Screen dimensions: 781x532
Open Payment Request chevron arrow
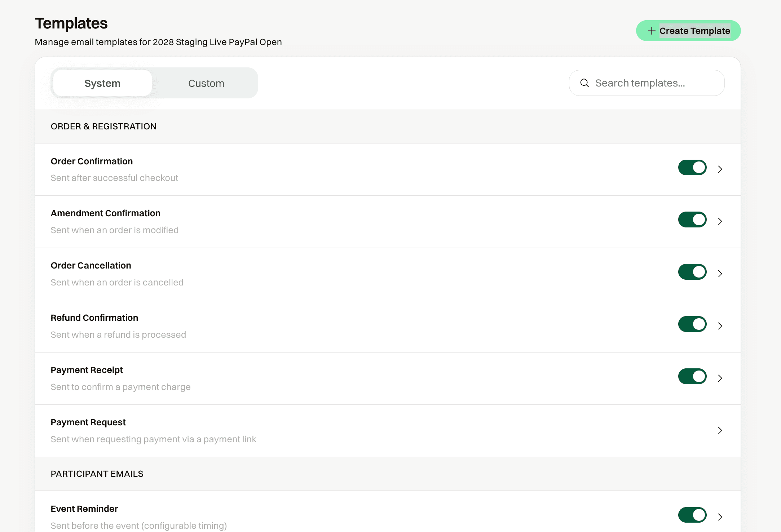tap(720, 431)
